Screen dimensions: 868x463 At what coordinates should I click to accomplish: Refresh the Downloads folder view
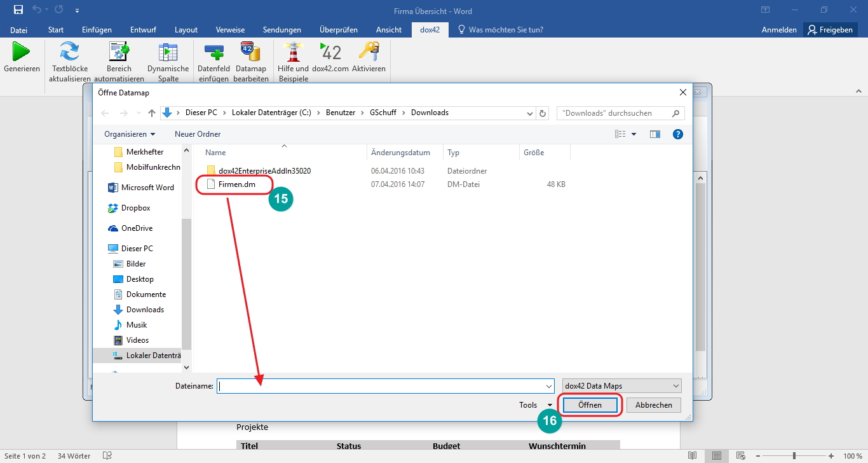(543, 113)
